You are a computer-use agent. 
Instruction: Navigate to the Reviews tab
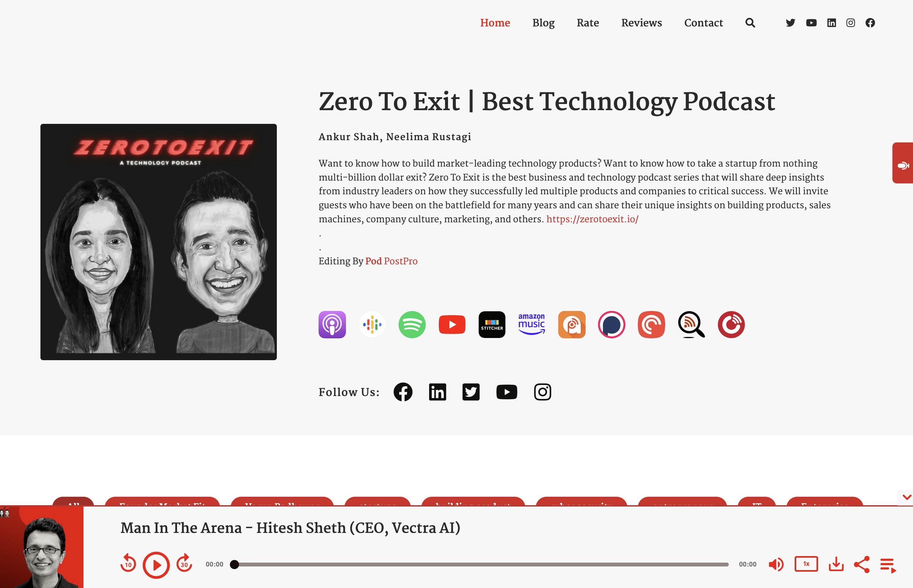(641, 23)
